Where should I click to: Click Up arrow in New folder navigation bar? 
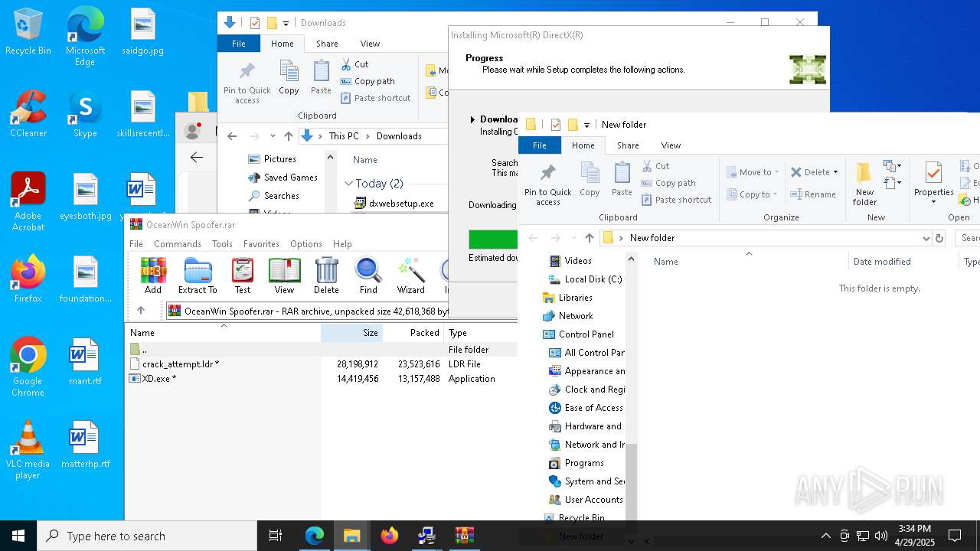tap(590, 238)
